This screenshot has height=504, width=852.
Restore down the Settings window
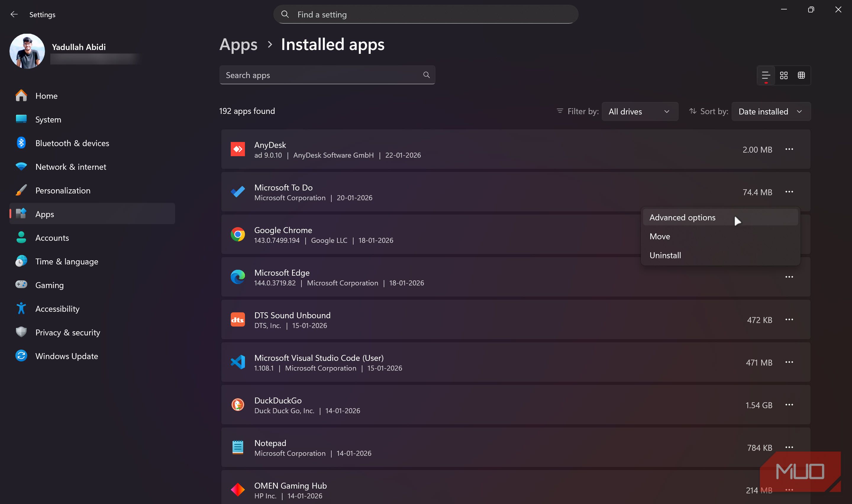811,9
